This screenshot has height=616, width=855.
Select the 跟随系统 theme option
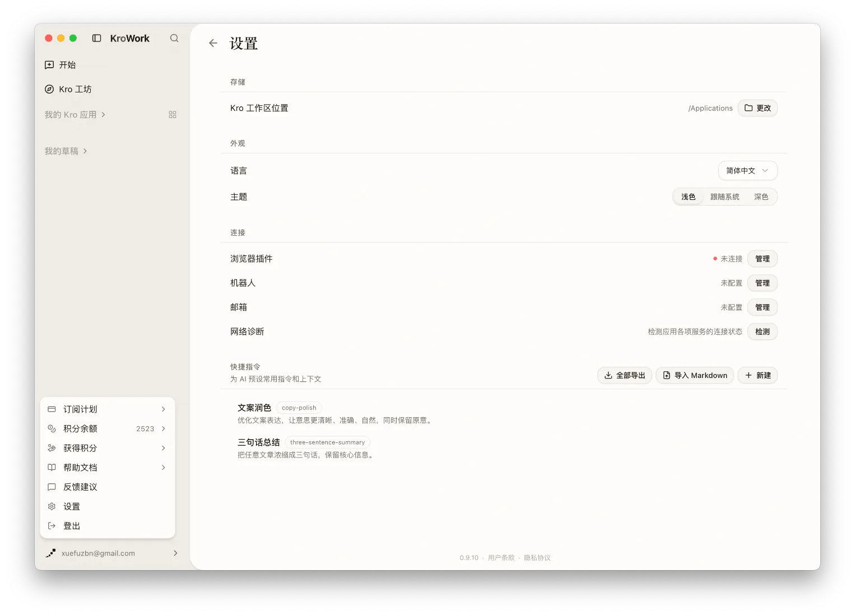point(724,197)
